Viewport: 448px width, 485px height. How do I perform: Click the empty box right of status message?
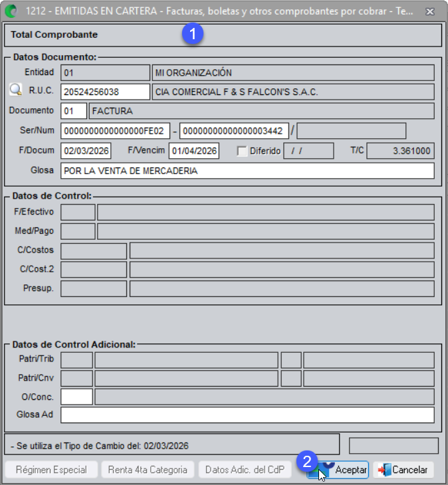393,446
